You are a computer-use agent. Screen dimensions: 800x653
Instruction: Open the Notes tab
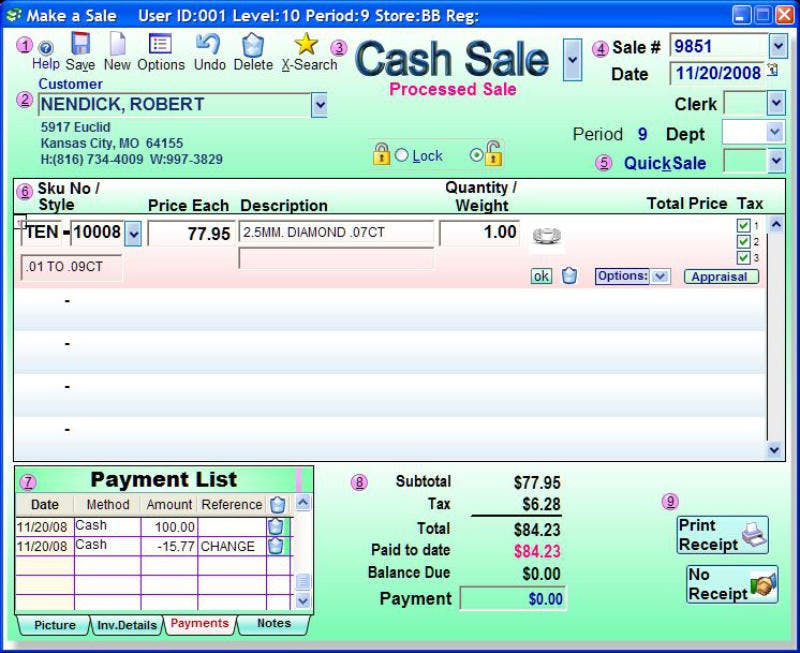click(273, 624)
